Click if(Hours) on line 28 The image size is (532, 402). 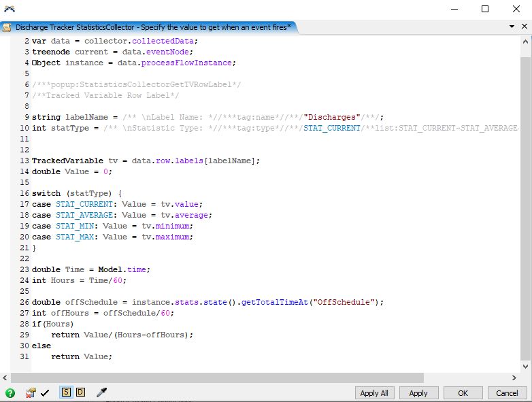(52, 324)
